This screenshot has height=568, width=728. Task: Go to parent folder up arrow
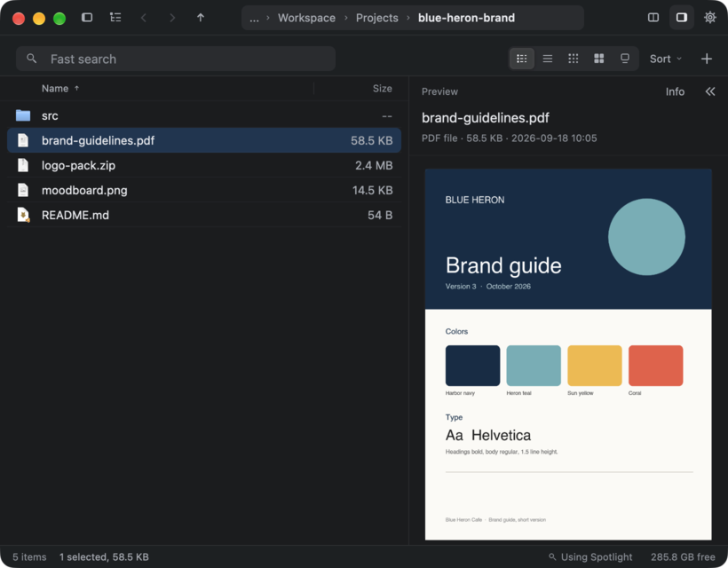point(201,18)
